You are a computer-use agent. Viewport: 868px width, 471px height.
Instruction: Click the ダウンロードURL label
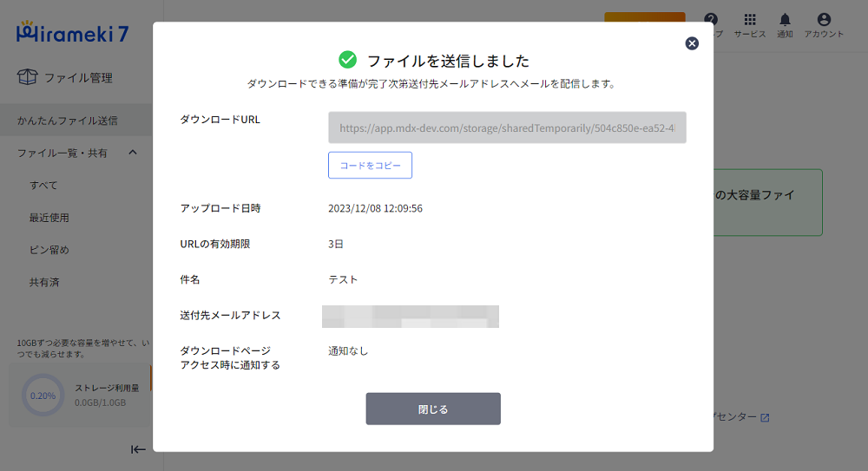pyautogui.click(x=220, y=119)
